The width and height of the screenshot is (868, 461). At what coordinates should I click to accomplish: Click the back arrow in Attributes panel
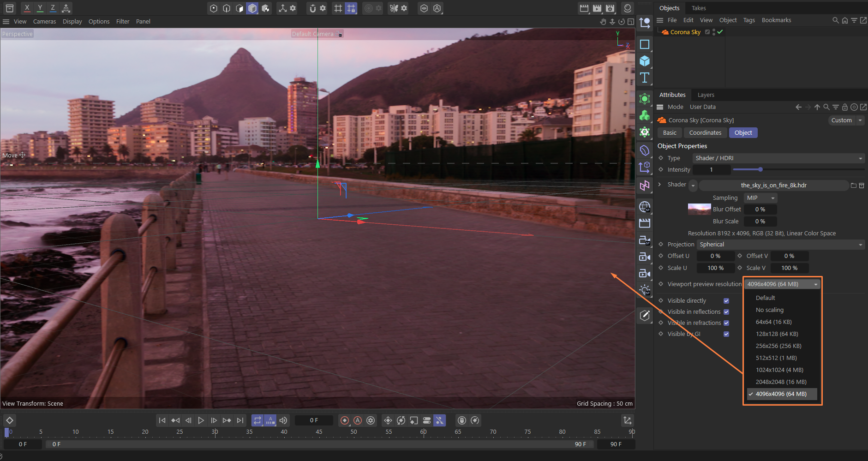tap(798, 107)
